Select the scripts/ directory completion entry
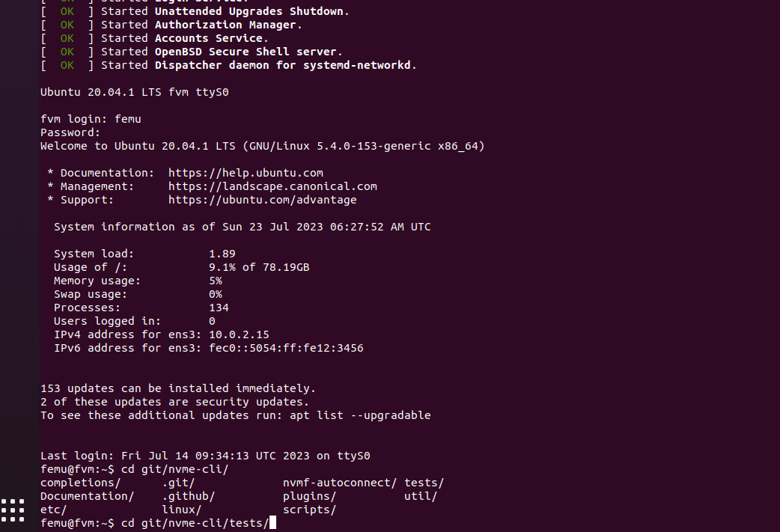Image resolution: width=780 pixels, height=532 pixels. click(309, 510)
